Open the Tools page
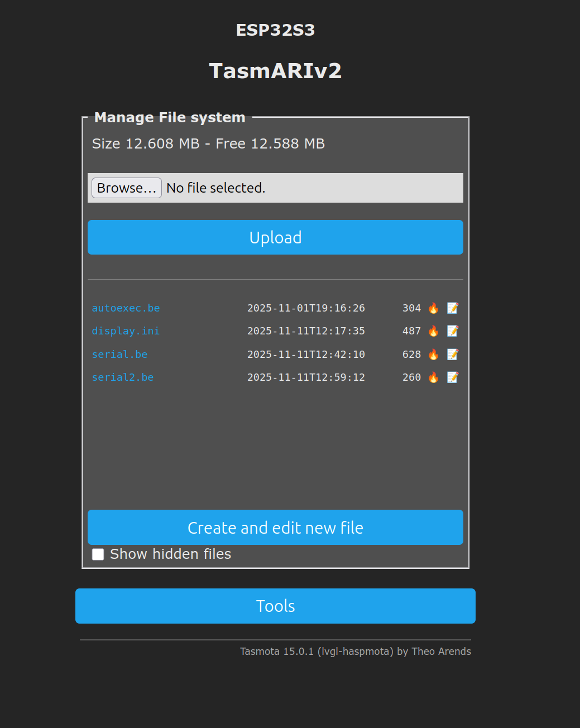 coord(275,606)
